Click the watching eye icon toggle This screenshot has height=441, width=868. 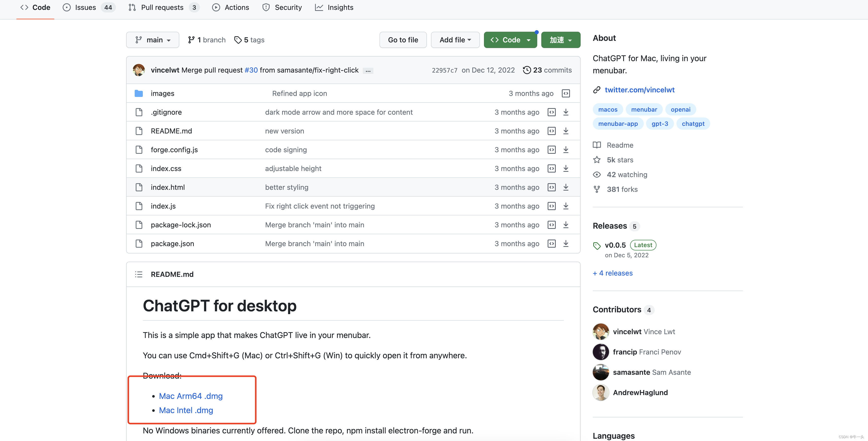click(x=597, y=174)
